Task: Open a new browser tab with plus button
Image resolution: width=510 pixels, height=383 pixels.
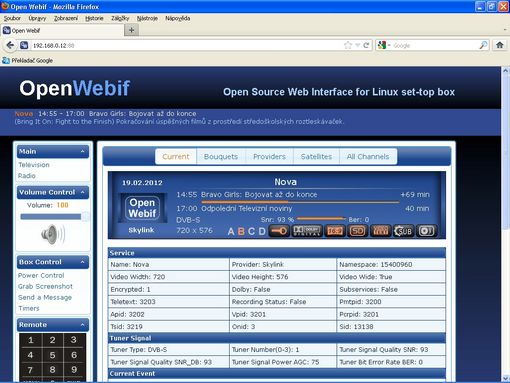Action: 132,30
